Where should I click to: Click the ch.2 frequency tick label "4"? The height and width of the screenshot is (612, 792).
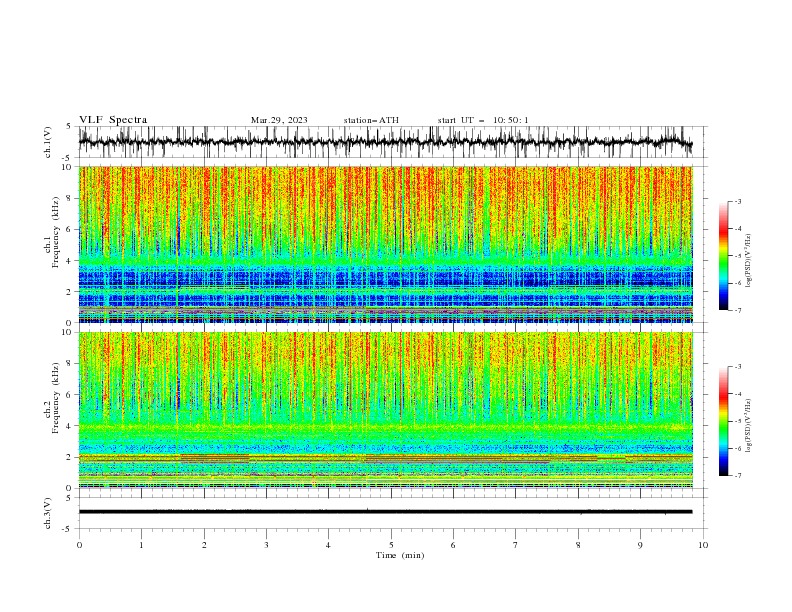tap(70, 426)
